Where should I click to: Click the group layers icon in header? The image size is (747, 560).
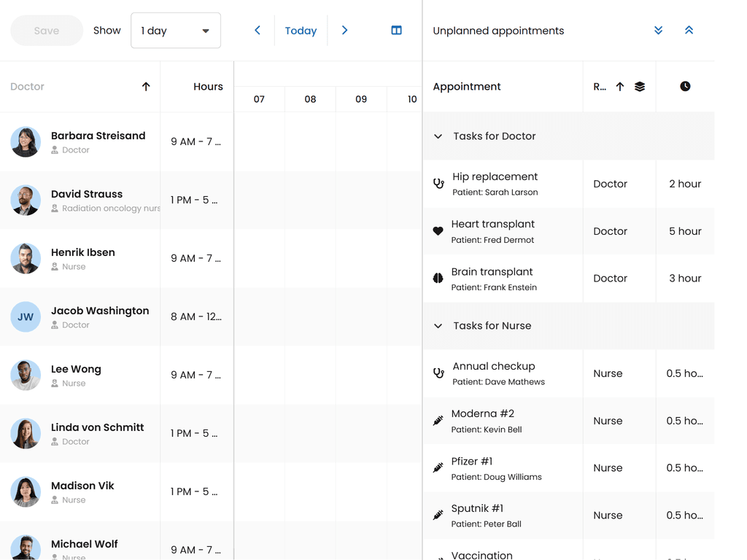[640, 87]
